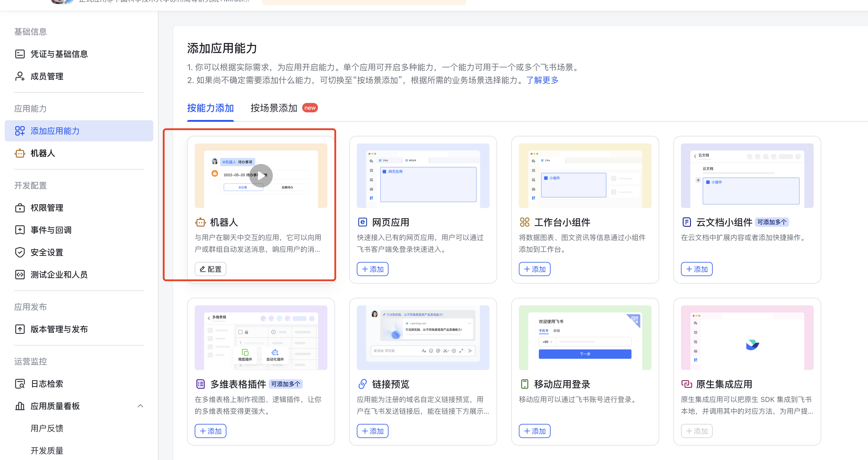The height and width of the screenshot is (460, 868).
Task: Click the version management upload icon
Action: tap(20, 329)
